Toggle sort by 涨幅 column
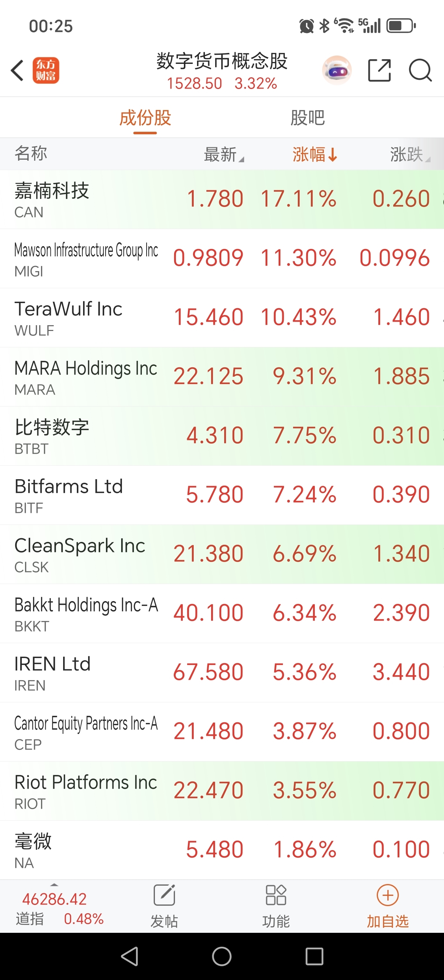 tap(315, 155)
